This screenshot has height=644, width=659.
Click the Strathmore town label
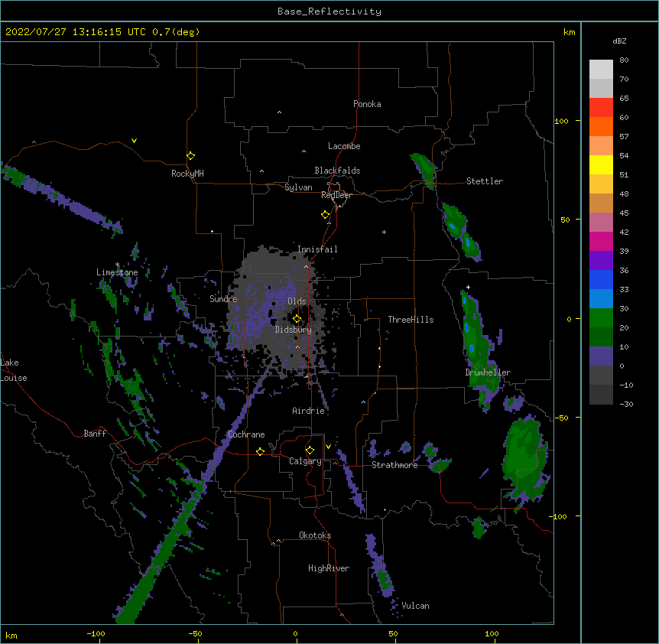[x=394, y=465]
